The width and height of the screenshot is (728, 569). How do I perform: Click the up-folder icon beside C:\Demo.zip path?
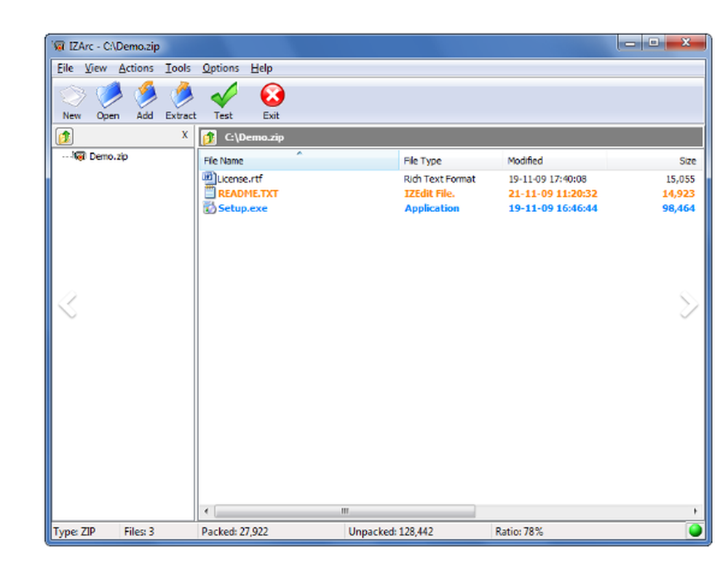[210, 137]
